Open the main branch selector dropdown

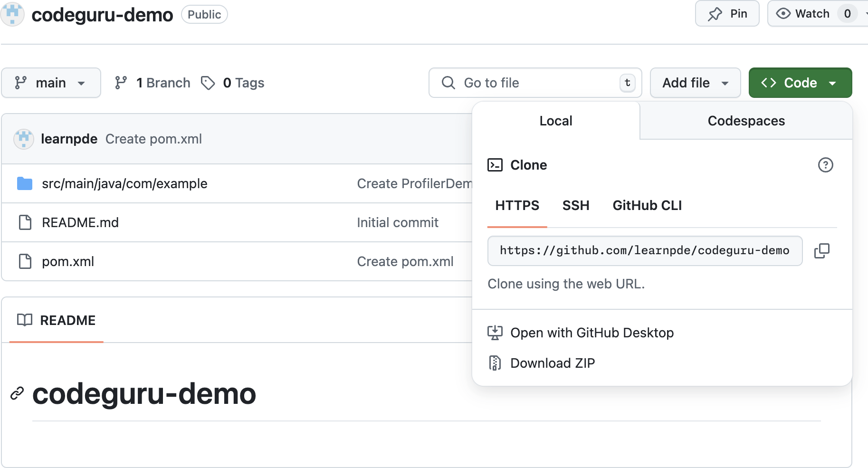(x=51, y=83)
